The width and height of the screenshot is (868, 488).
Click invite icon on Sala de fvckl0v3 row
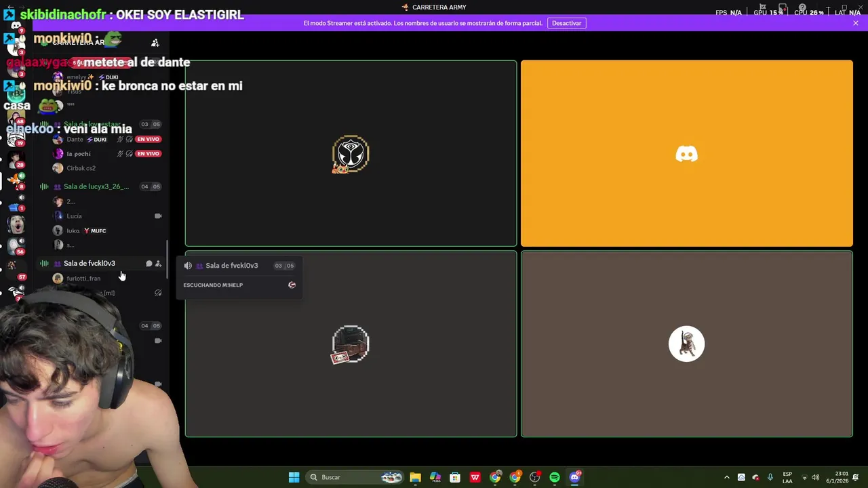point(158,264)
